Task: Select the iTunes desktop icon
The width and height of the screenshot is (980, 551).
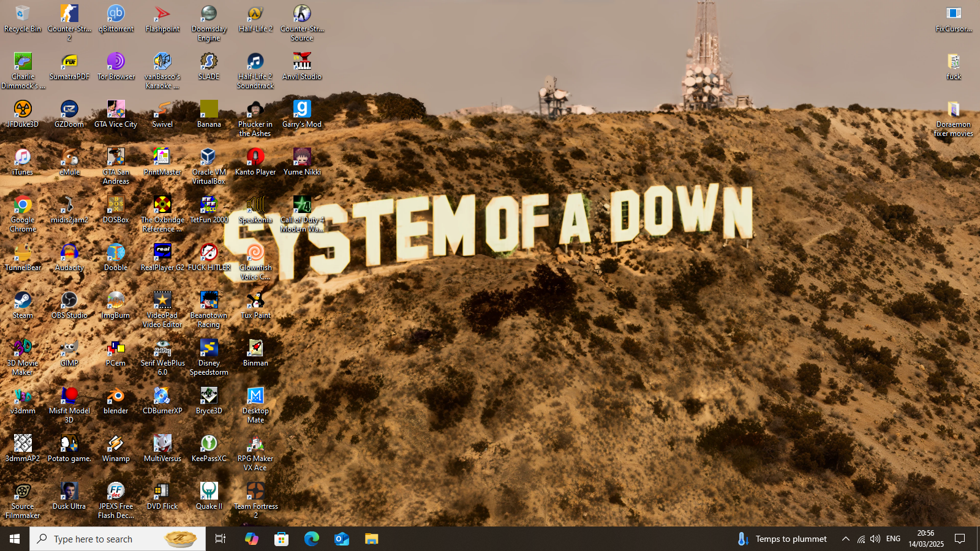Action: pyautogui.click(x=23, y=162)
